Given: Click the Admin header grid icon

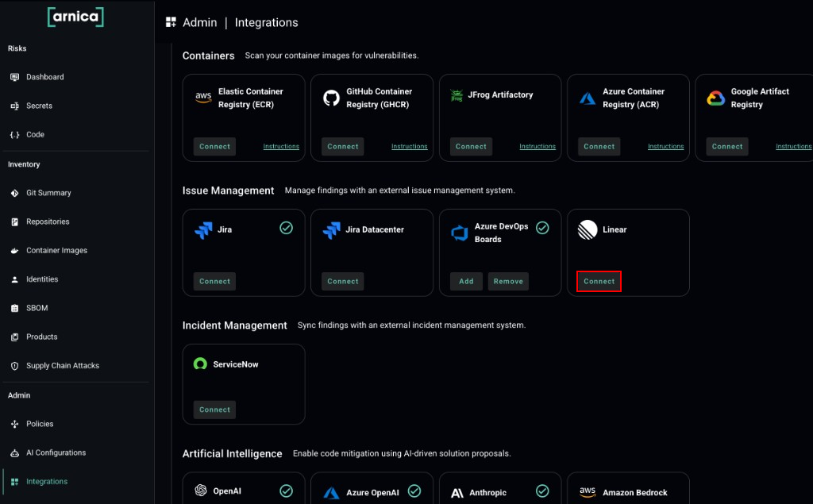Looking at the screenshot, I should (x=171, y=21).
